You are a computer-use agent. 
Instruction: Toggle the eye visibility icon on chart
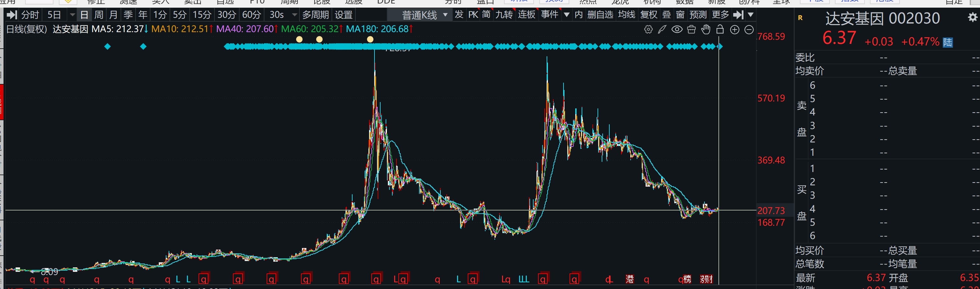677,29
